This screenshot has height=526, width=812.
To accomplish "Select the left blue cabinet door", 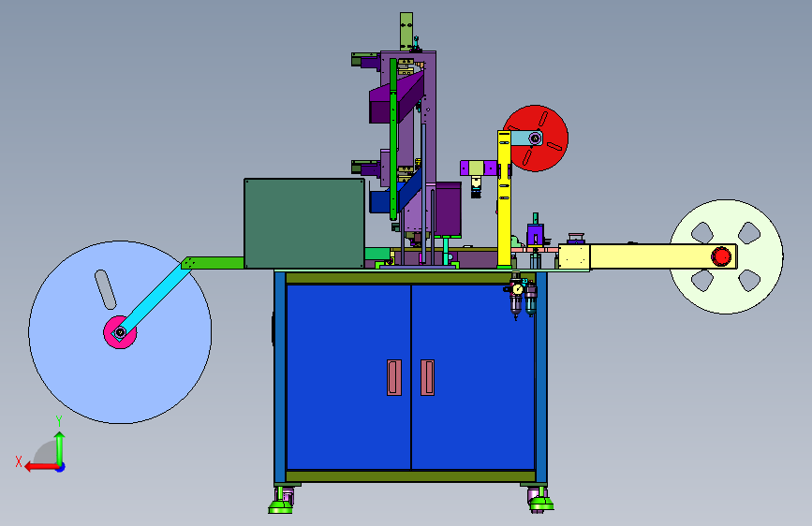I will (348, 377).
